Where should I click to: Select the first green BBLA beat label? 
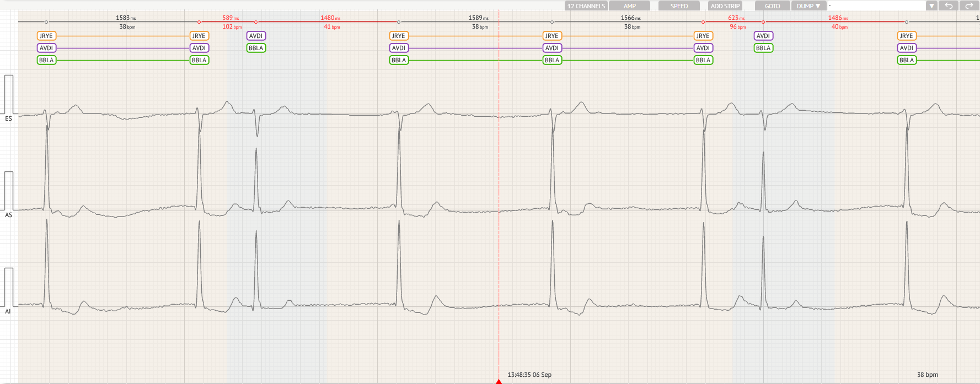[46, 60]
